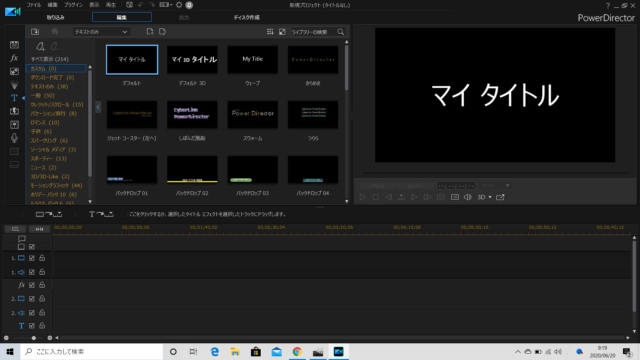Click the preview quality display icon

coord(455,197)
